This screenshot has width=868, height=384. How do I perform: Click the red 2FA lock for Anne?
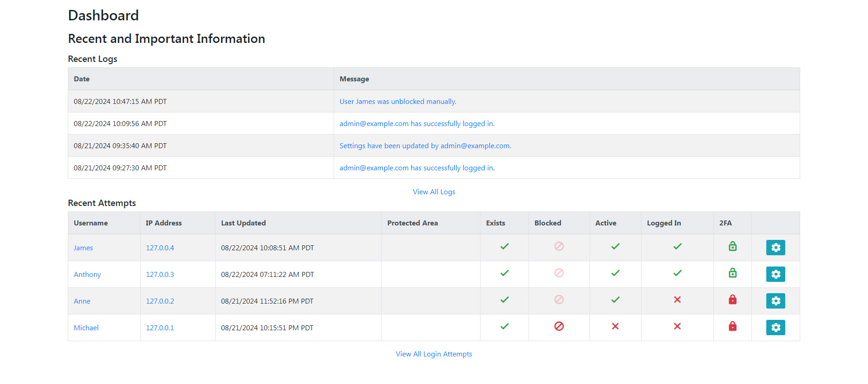tap(732, 300)
